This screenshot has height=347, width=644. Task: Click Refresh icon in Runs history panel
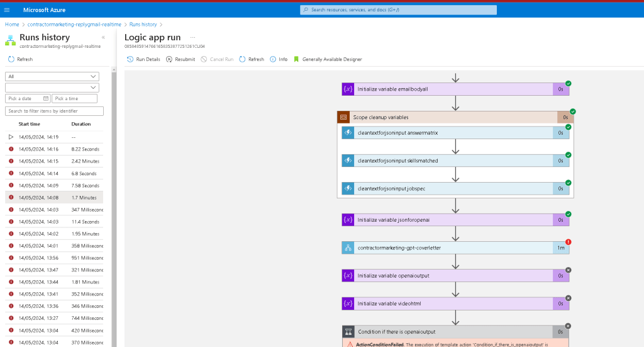click(x=11, y=59)
